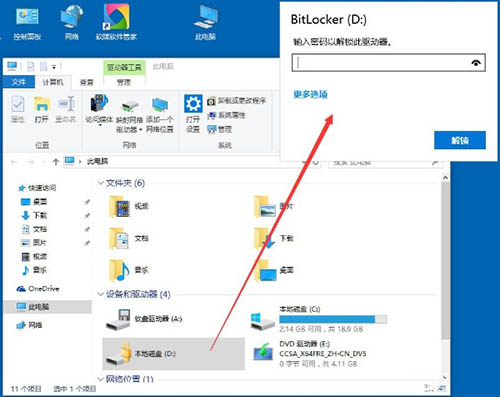This screenshot has height=397, width=500.
Task: Switch to the 计算机 ribbon tab
Action: (x=53, y=82)
